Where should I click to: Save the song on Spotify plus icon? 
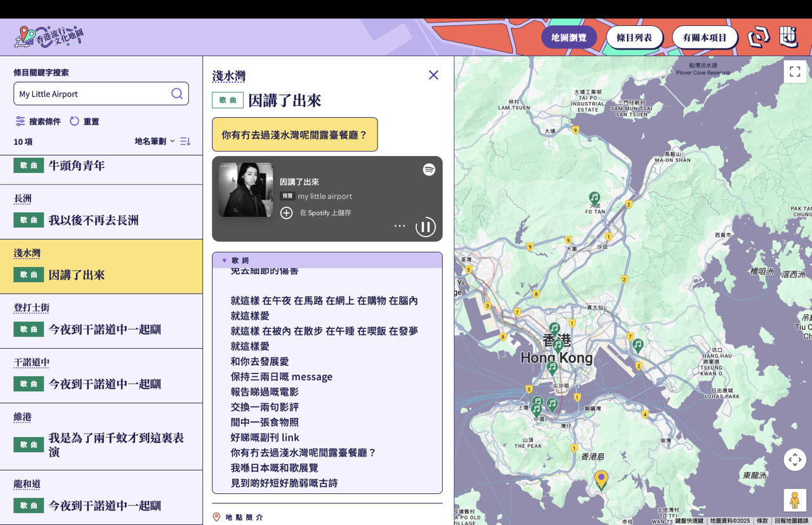pos(287,213)
